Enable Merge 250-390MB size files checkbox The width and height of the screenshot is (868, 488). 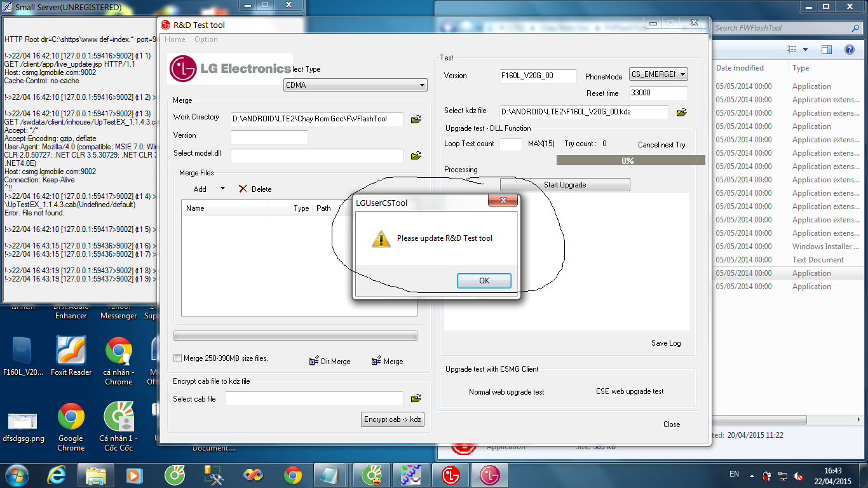click(x=178, y=358)
